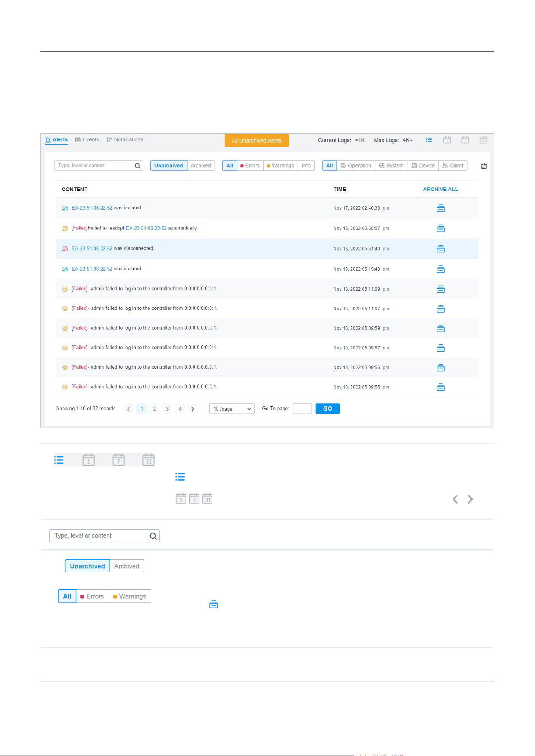Viewport: 535px width, 756px height.
Task: Select the 7-day calendar view icon
Action: point(465,140)
